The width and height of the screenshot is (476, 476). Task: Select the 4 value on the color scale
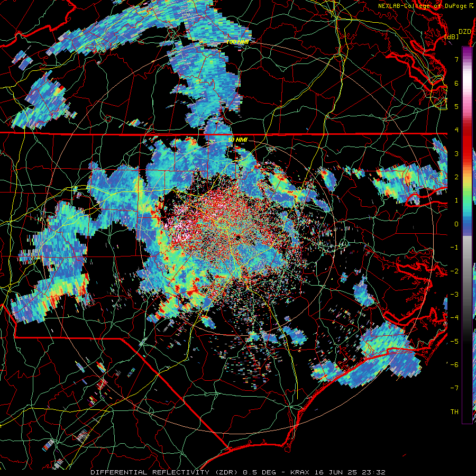tap(456, 130)
